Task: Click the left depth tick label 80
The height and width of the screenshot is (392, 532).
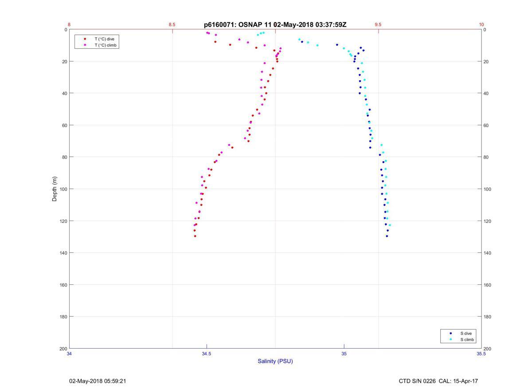Action: pyautogui.click(x=65, y=157)
